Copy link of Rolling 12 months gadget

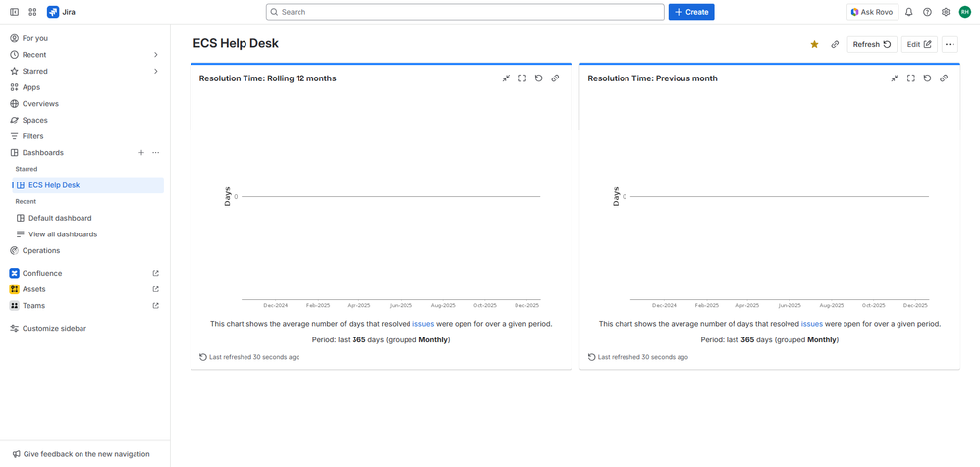tap(555, 78)
